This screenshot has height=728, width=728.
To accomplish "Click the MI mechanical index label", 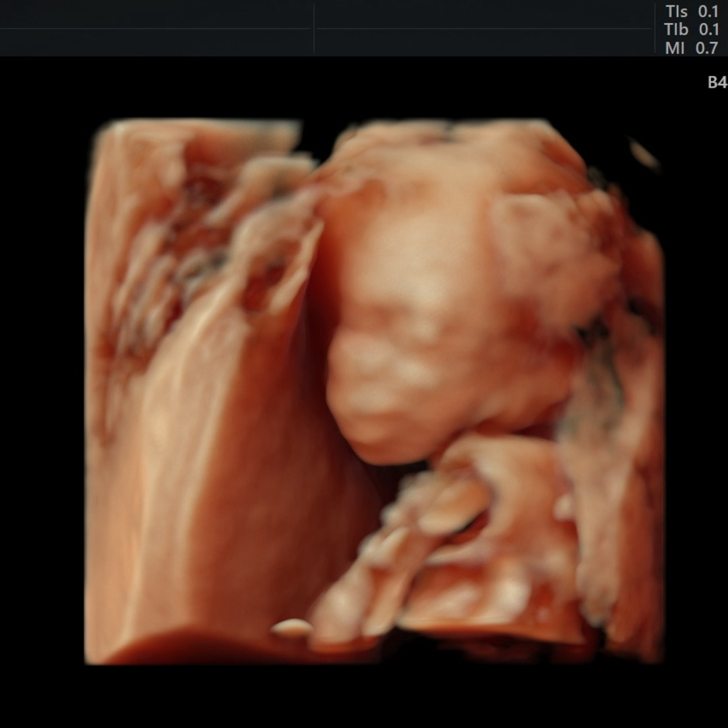I will pos(675,48).
